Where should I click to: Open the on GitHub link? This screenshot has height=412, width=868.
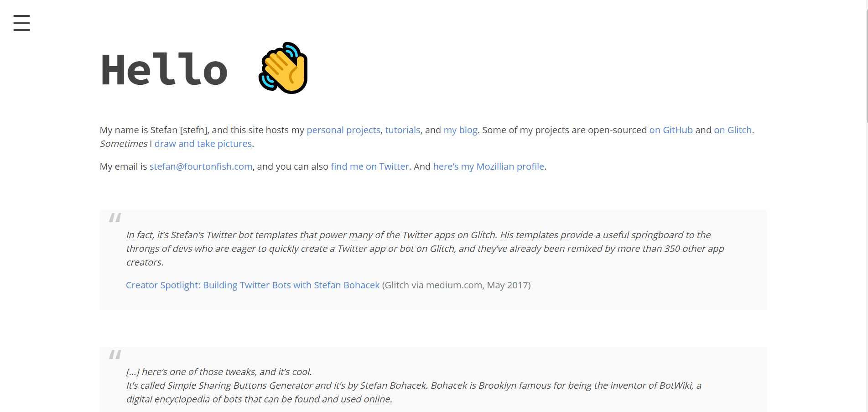670,130
